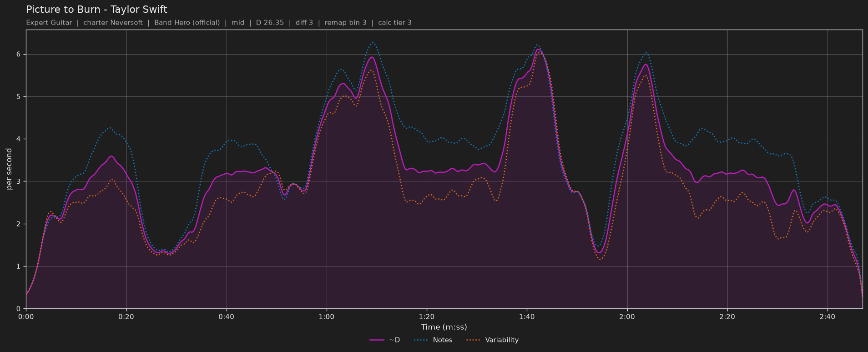Click the y-axis tick label "5"
Viewport: 868px width, 352px height.
[x=19, y=97]
